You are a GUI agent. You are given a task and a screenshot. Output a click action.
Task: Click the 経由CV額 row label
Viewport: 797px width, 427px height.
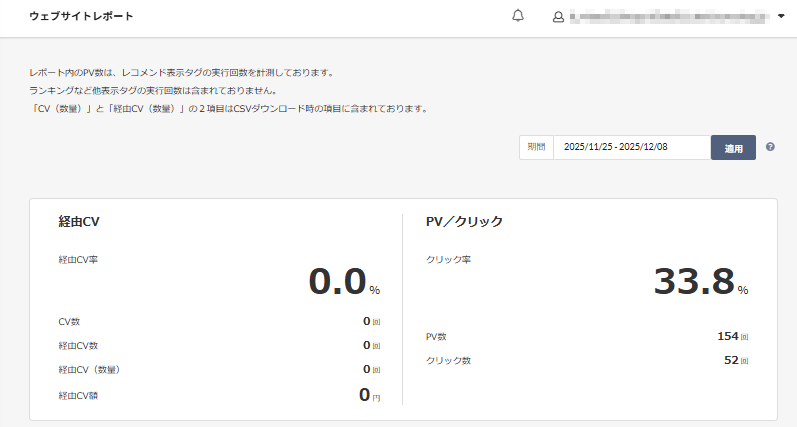point(78,395)
